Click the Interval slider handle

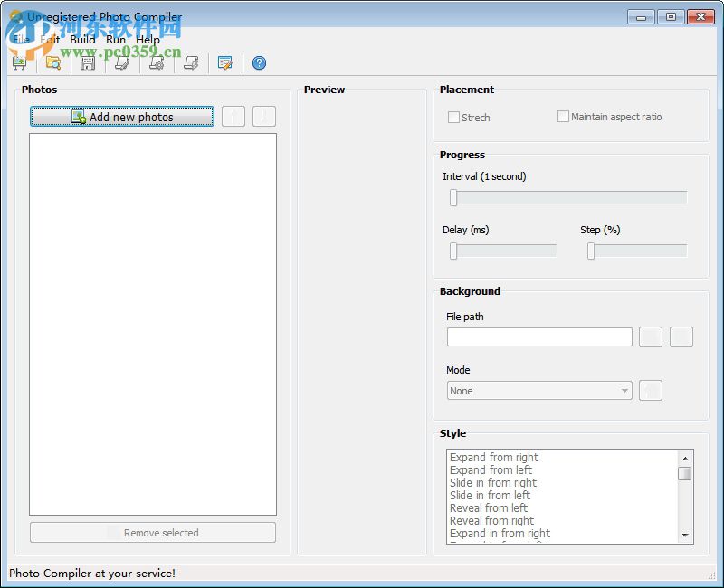(453, 198)
